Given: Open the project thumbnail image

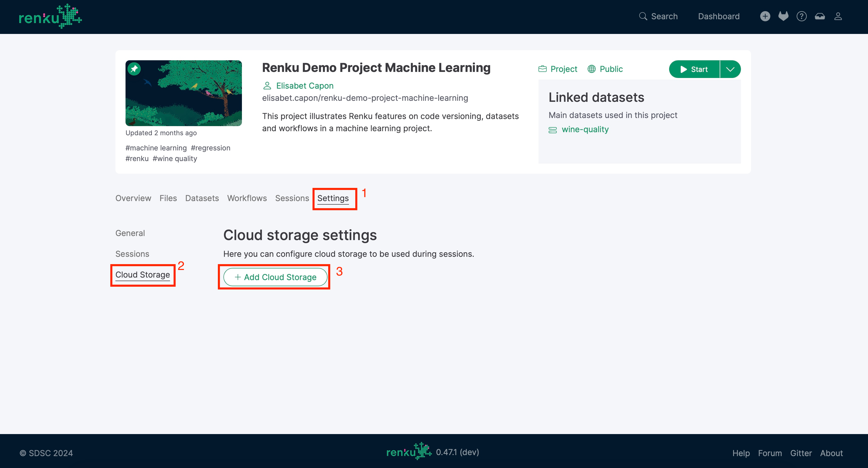Looking at the screenshot, I should pos(183,93).
